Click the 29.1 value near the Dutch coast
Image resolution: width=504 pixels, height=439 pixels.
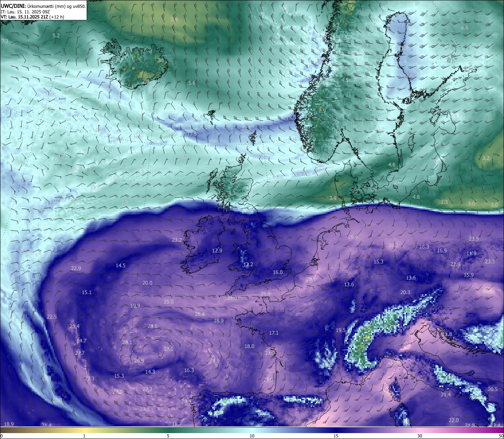311,279
